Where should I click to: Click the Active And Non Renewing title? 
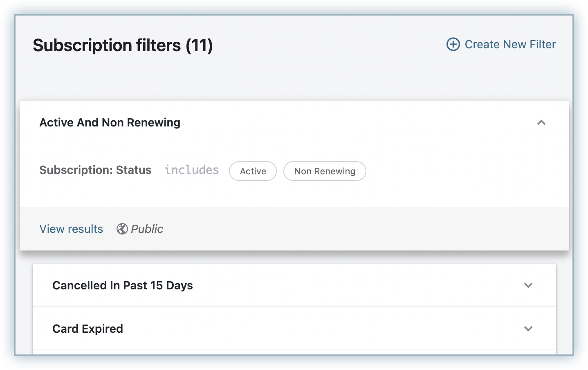tap(110, 122)
